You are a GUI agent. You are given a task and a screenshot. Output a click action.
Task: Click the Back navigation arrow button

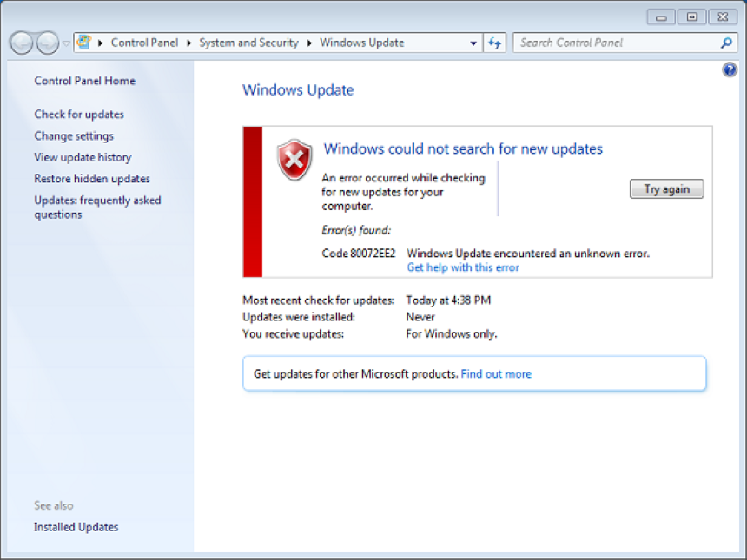point(21,43)
